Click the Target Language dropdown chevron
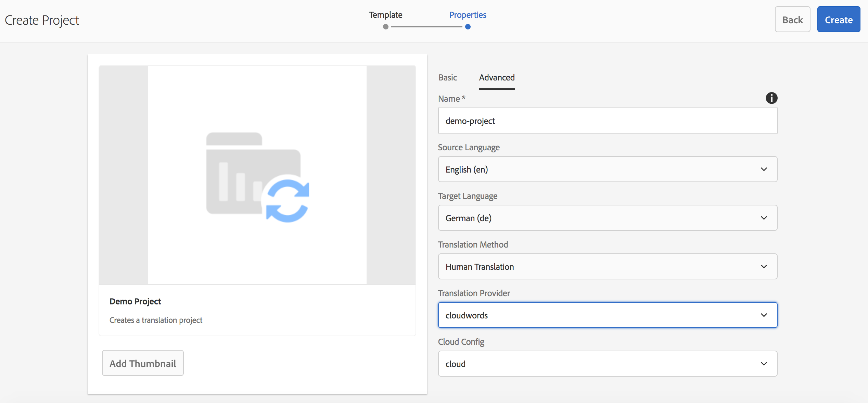Screen dimensions: 868x403 (x=764, y=218)
